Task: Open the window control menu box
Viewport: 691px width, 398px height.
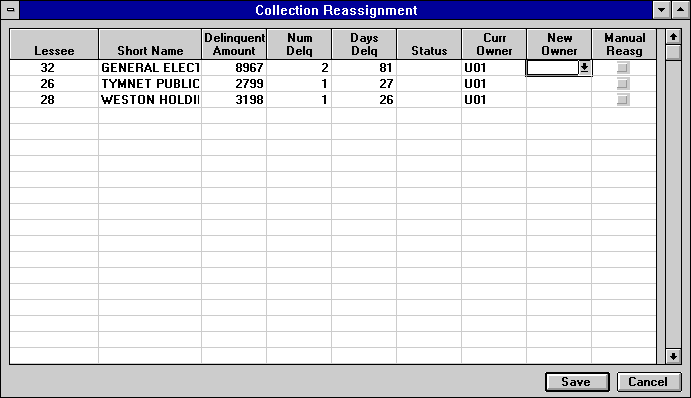Action: (x=10, y=10)
